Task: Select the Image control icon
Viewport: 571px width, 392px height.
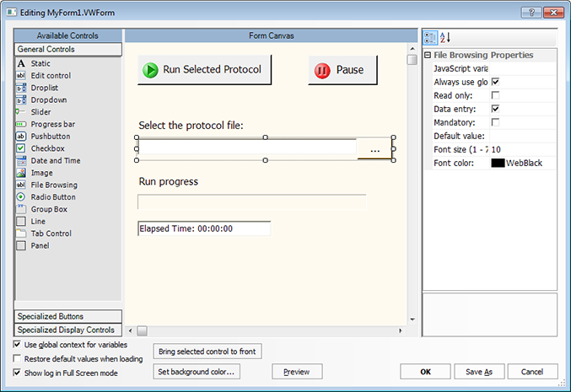Action: coord(21,173)
